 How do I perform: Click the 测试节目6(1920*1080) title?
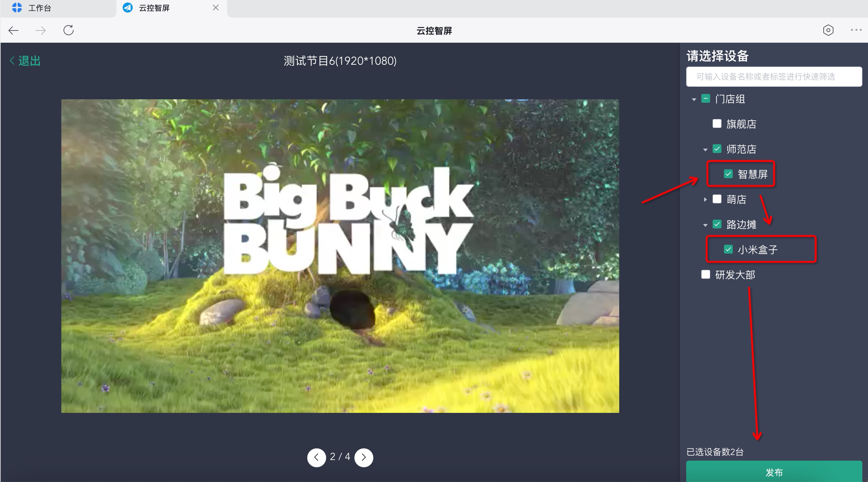point(340,61)
